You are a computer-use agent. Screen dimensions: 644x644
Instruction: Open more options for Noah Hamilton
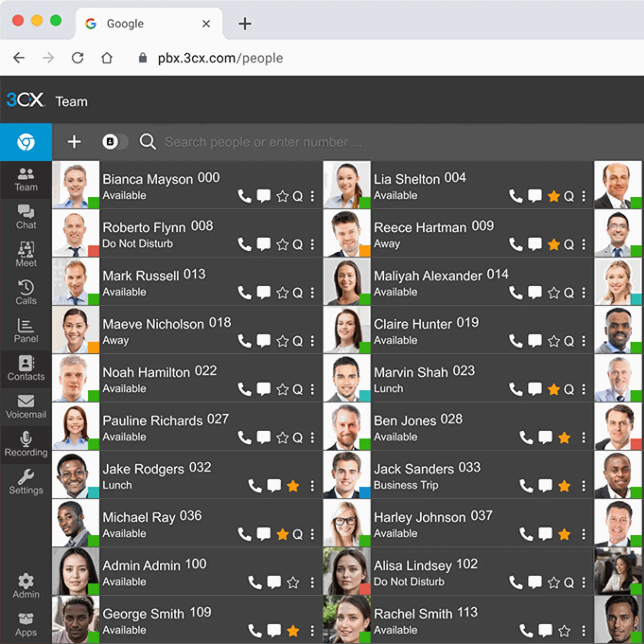[x=312, y=389]
